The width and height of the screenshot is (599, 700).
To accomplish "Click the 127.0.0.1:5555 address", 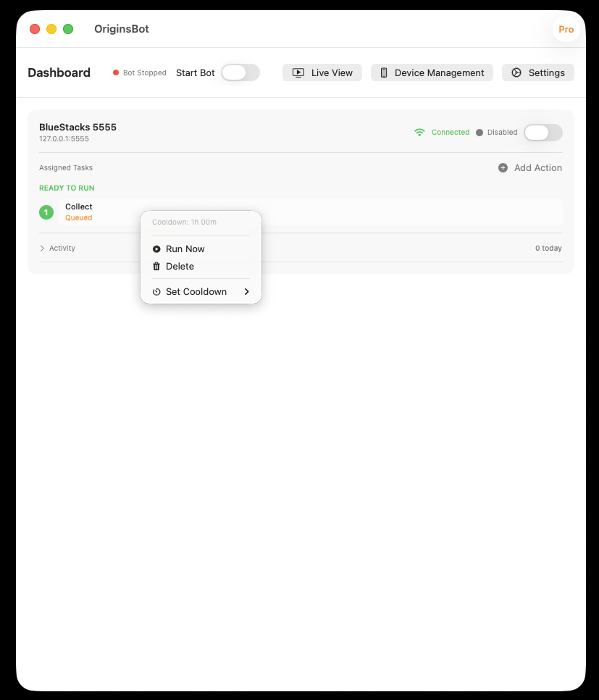I will [x=64, y=139].
